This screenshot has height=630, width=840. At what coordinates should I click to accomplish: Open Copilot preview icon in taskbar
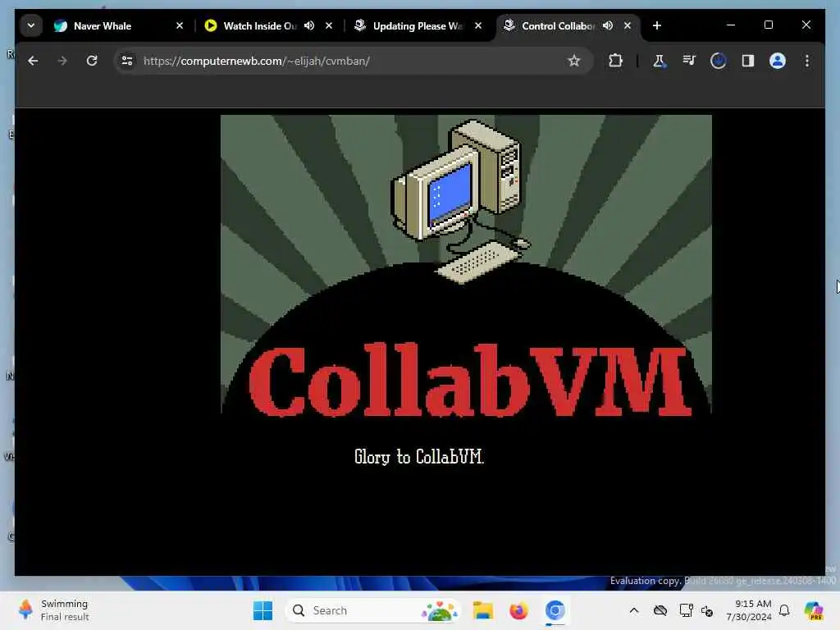(x=814, y=610)
